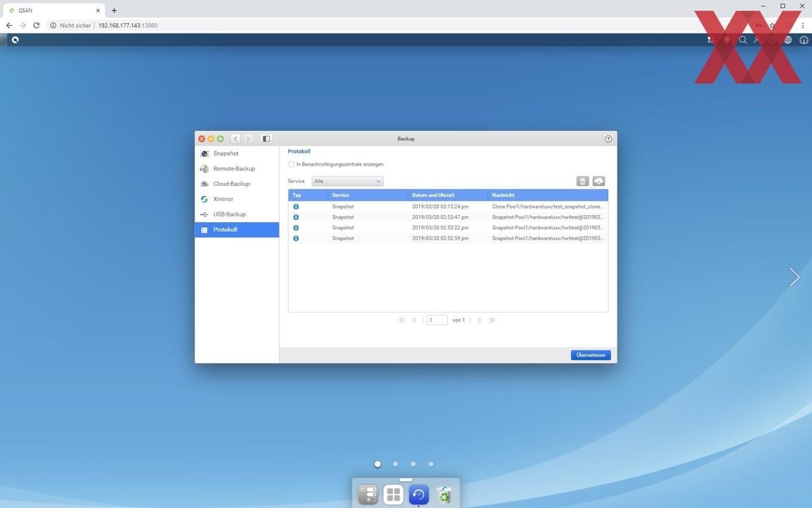Click info icon of 02:52:59 pm entry
The image size is (812, 508).
pyautogui.click(x=296, y=238)
